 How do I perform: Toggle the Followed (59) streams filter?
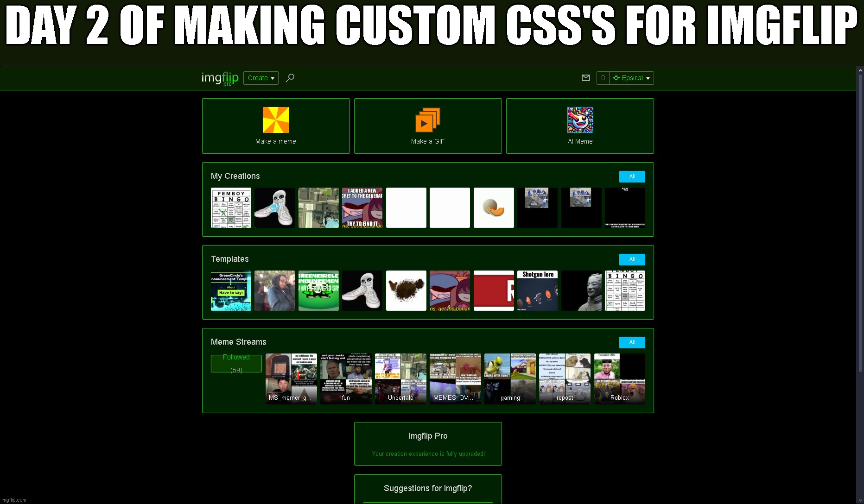[236, 364]
